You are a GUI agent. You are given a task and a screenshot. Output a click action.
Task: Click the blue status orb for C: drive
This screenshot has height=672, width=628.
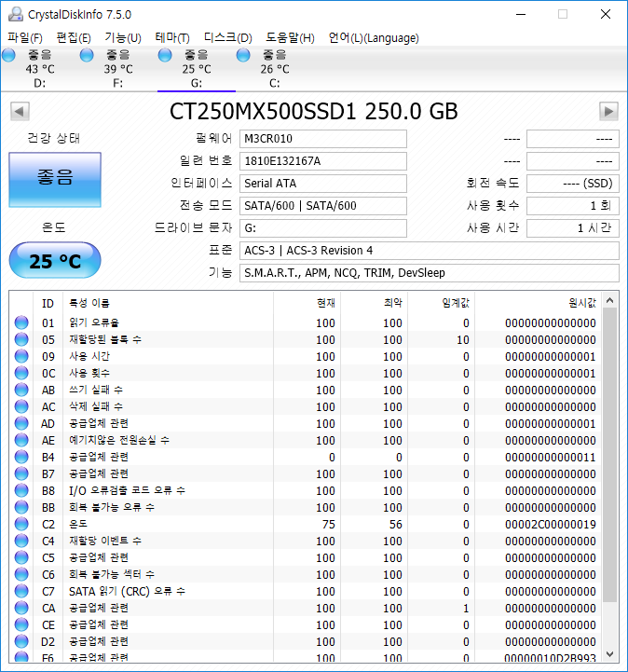(x=243, y=55)
